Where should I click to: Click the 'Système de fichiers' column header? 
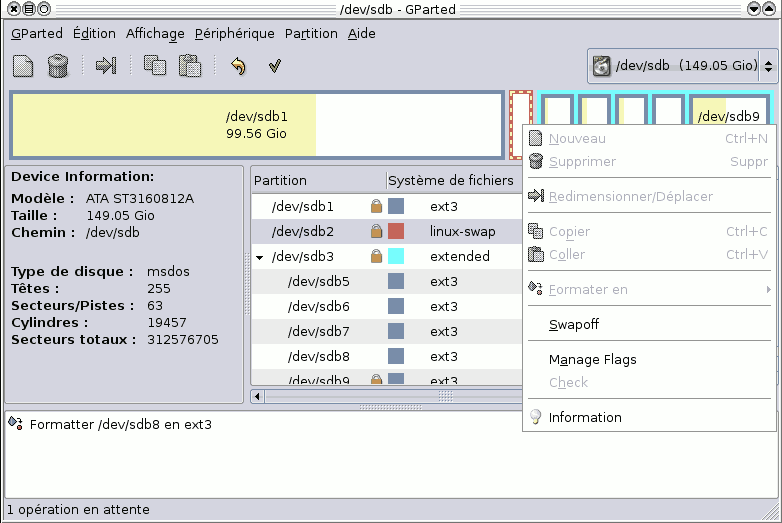(x=450, y=181)
